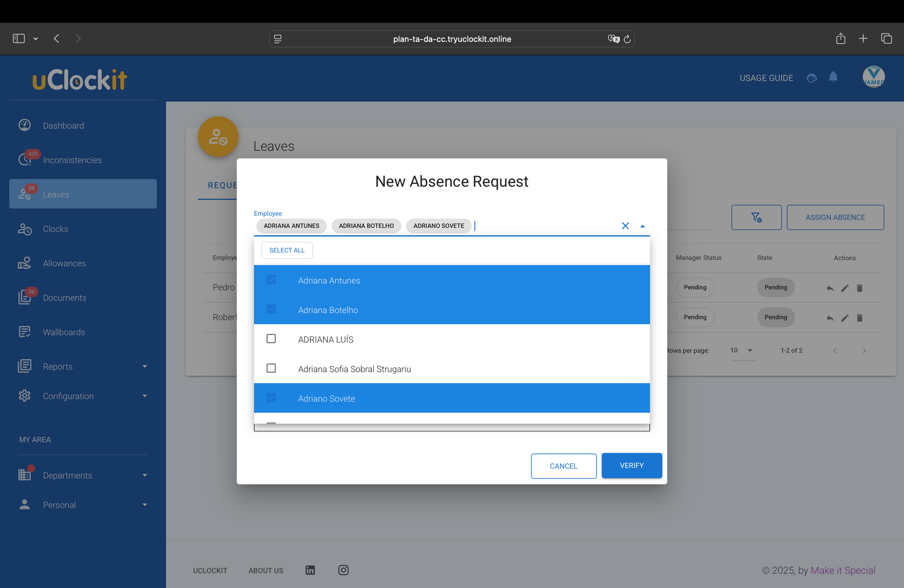Open the VAMED user avatar menu
Image resolution: width=904 pixels, height=588 pixels.
coord(873,77)
